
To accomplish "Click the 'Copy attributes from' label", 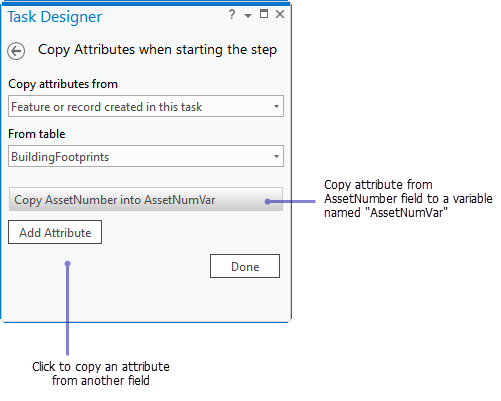I will point(63,84).
